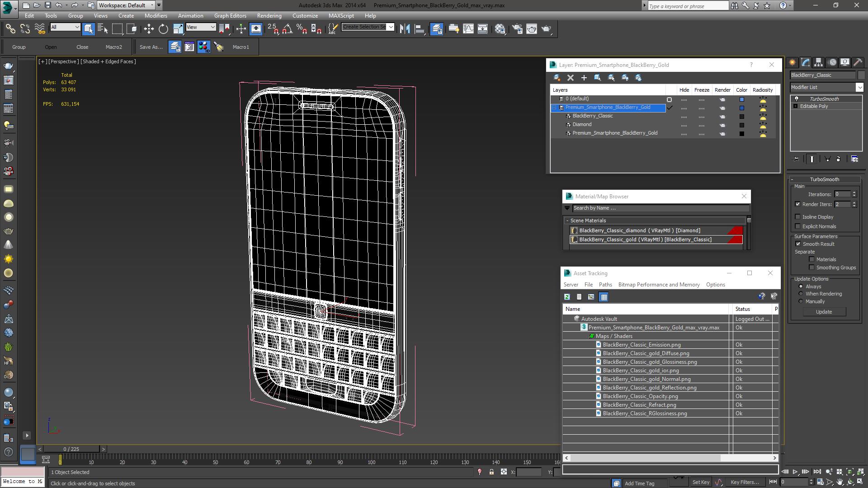Image resolution: width=868 pixels, height=488 pixels.
Task: Open the Graph Editors menu
Action: click(x=230, y=15)
